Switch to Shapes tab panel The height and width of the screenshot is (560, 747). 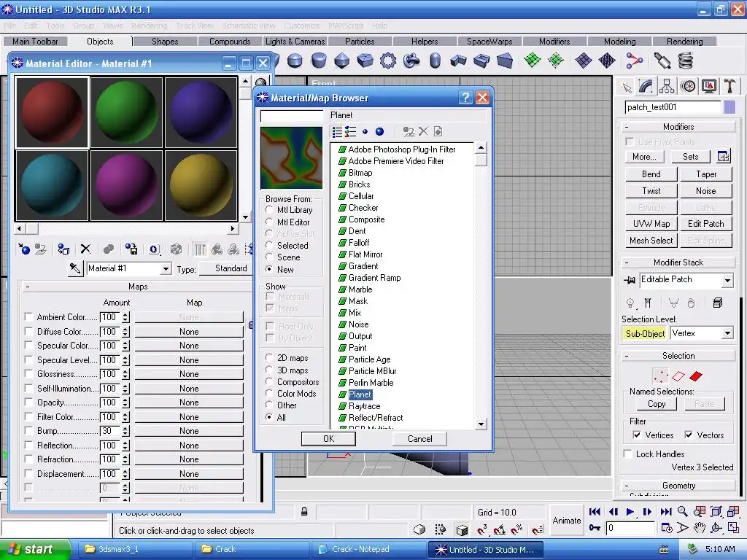(165, 42)
